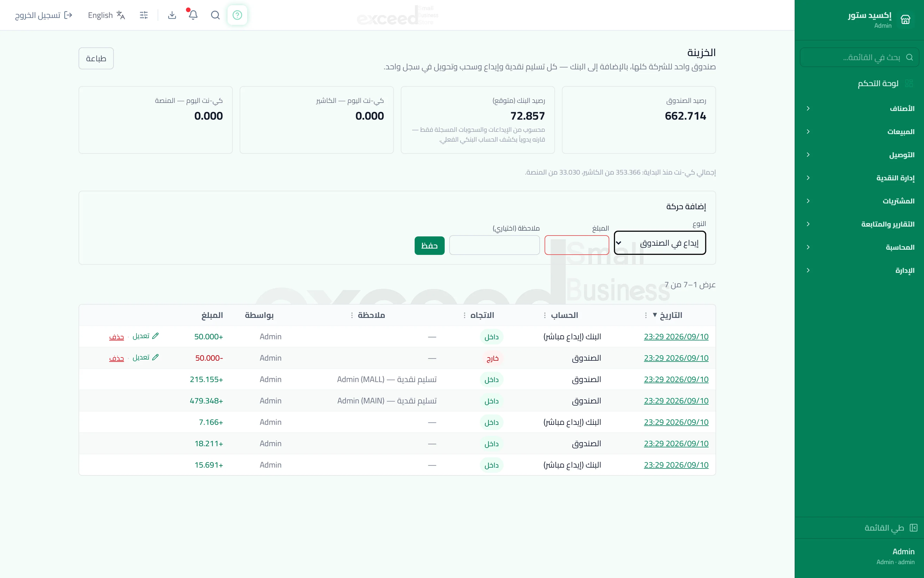This screenshot has width=924, height=578.
Task: Open the المحاسبة sidebar menu
Action: [x=859, y=247]
